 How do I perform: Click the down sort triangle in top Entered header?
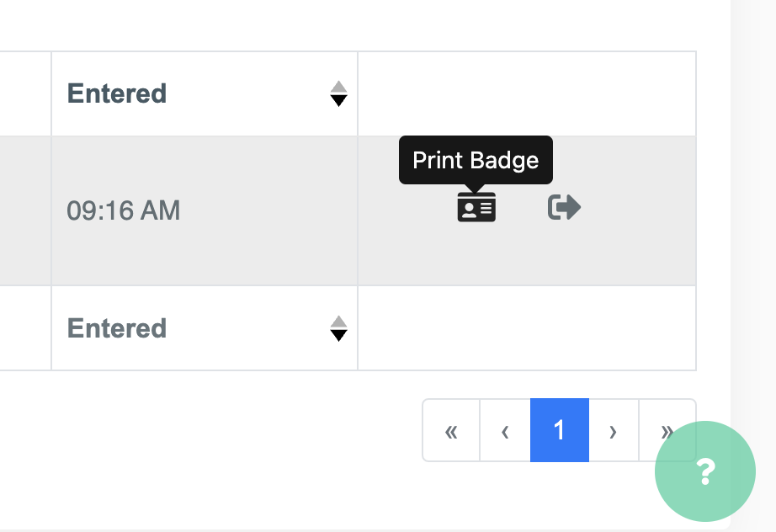pyautogui.click(x=338, y=101)
